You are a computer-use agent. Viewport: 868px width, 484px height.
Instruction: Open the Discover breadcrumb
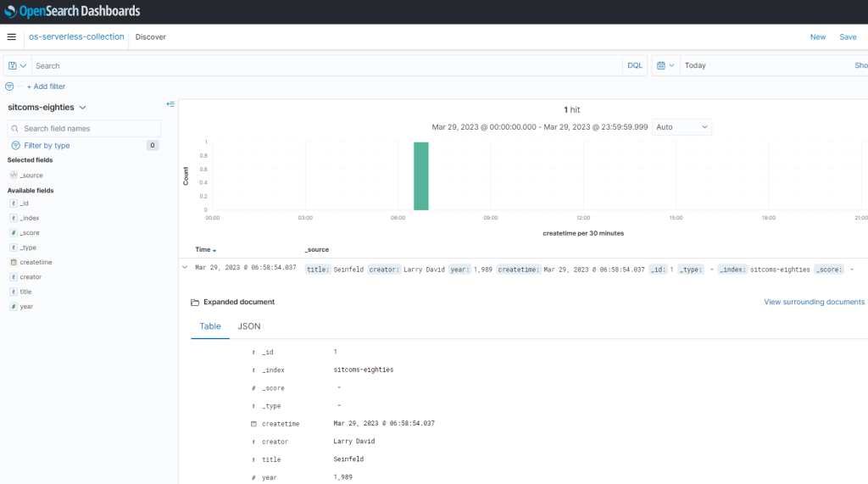pos(151,37)
